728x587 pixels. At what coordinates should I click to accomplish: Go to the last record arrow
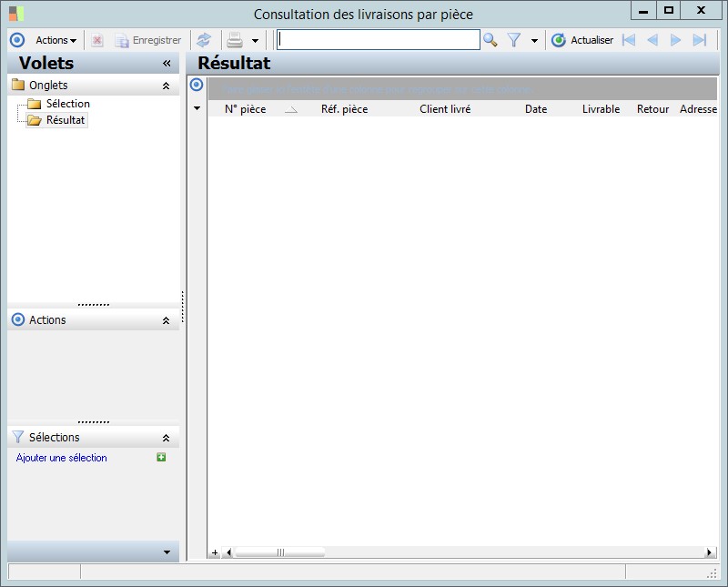pos(699,40)
